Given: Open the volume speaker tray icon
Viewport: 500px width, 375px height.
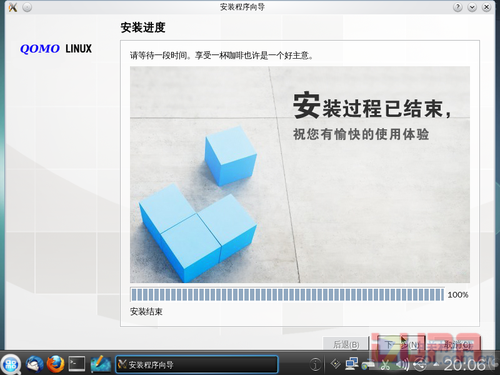Looking at the screenshot, I should point(402,365).
